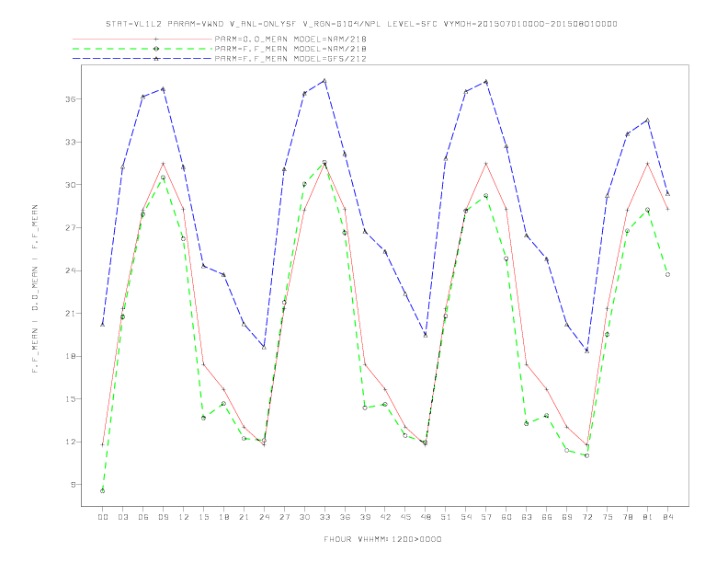Click the blue triangle marker at hour 84
The image size is (728, 563).
667,193
